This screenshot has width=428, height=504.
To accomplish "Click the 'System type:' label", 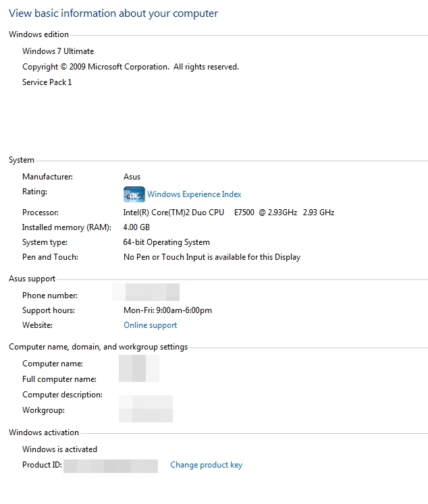I will point(45,242).
